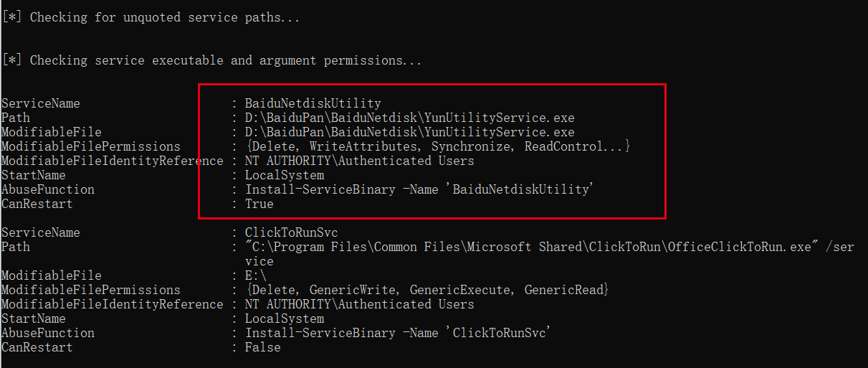Image resolution: width=868 pixels, height=368 pixels.
Task: Click the permissions list containing GenericWrite
Action: click(427, 290)
